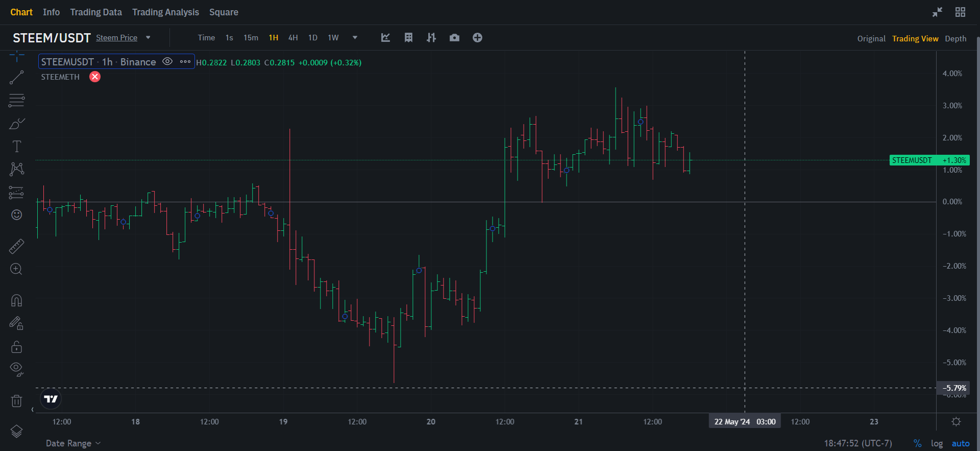The width and height of the screenshot is (980, 451).
Task: Toggle log scale mode
Action: [937, 443]
